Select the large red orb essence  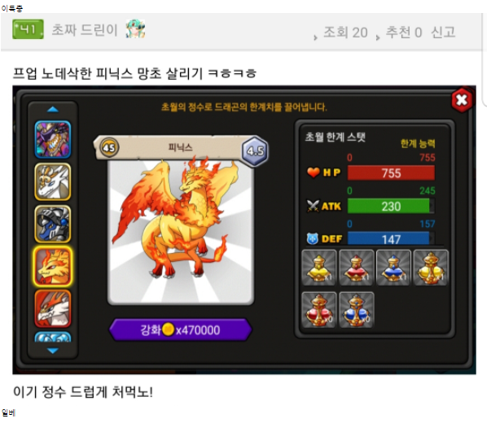pos(319,310)
